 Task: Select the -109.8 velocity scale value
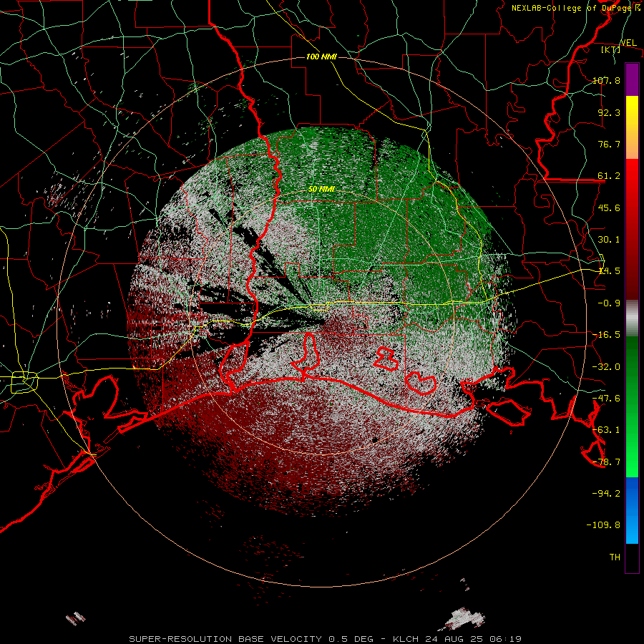pyautogui.click(x=603, y=525)
